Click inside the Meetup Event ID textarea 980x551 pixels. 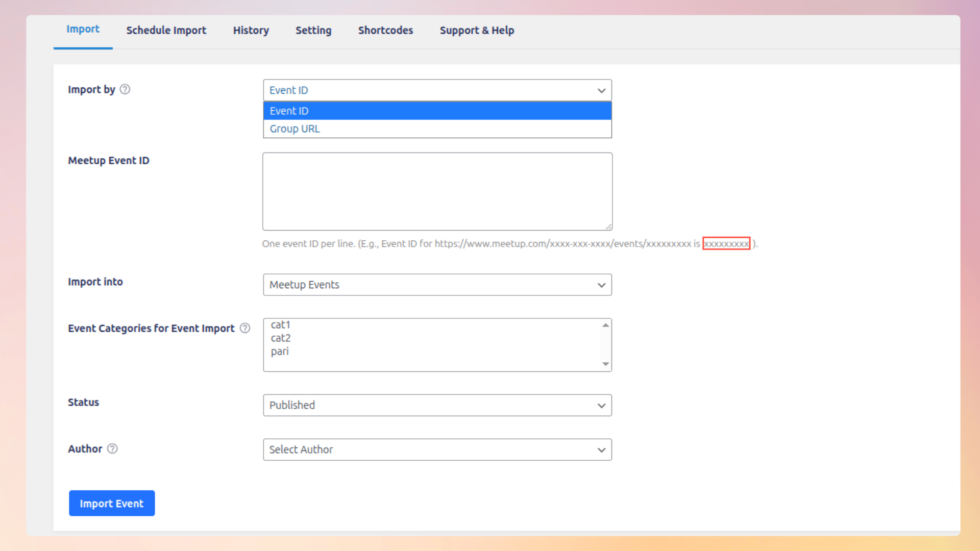point(437,191)
